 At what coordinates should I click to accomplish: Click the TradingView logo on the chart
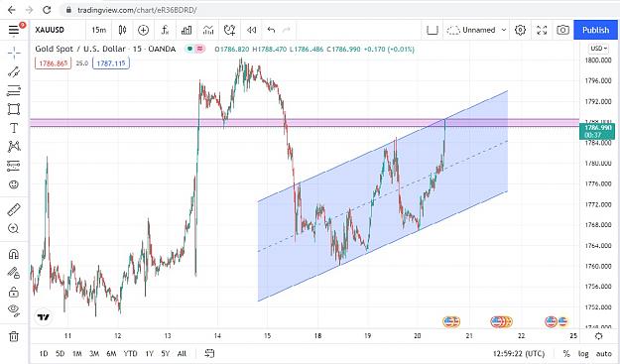43,317
